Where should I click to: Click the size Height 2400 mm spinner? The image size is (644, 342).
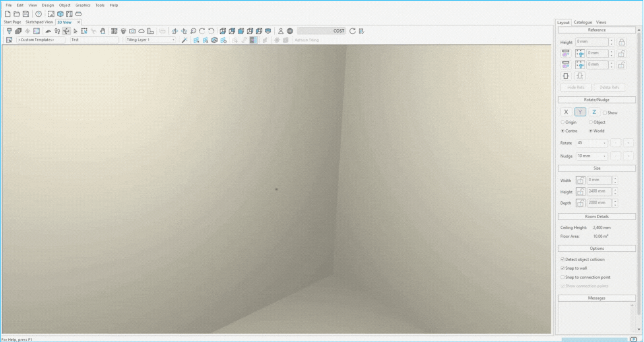[x=615, y=192]
